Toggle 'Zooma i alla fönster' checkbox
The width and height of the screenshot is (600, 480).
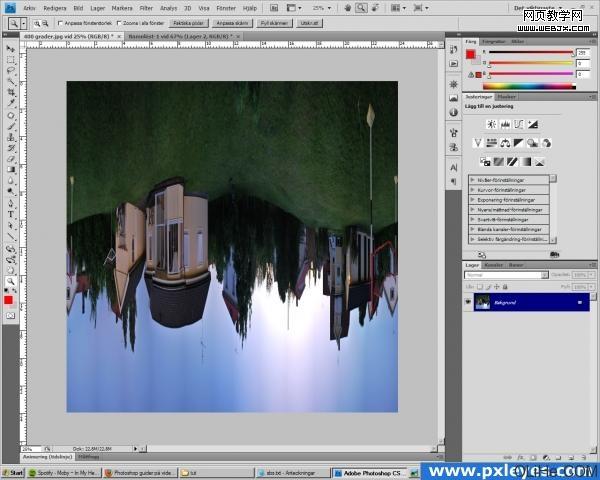(119, 23)
